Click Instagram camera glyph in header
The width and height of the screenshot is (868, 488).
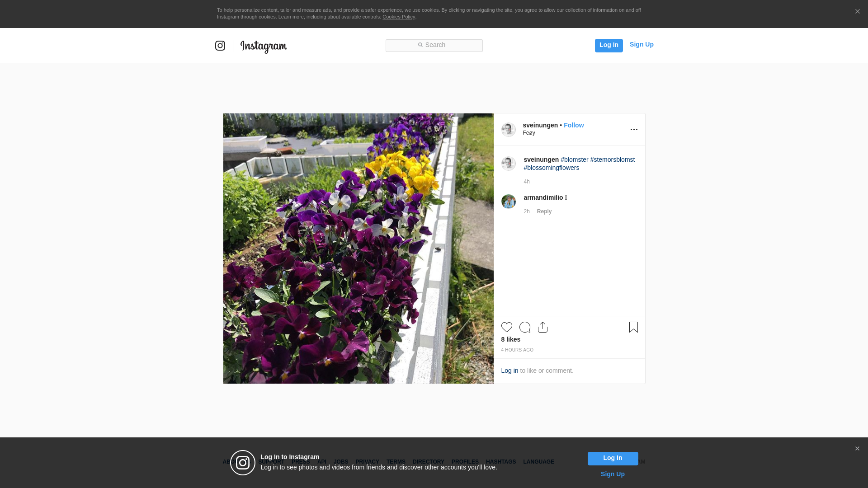coord(220,46)
